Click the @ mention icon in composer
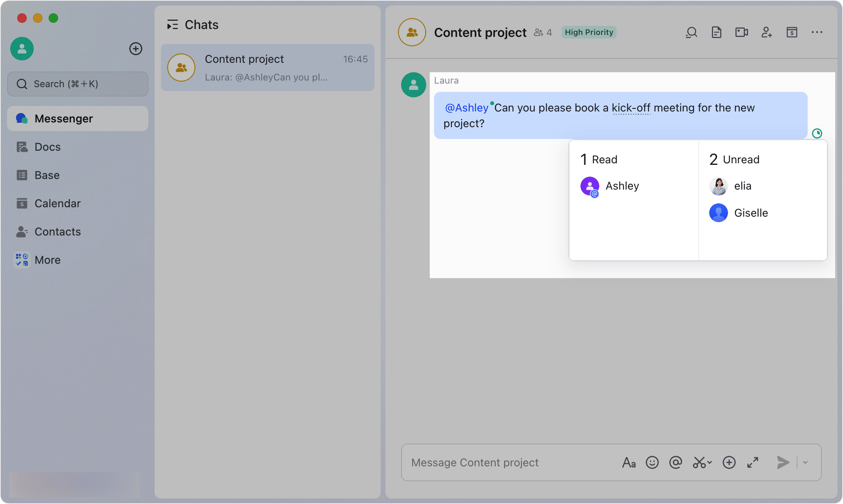 click(x=675, y=462)
